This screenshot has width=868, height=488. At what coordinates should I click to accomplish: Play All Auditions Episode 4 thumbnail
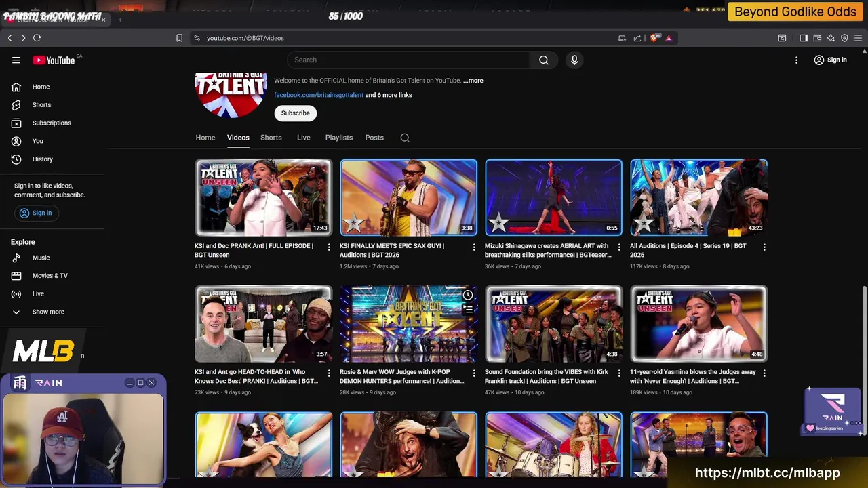pos(698,197)
